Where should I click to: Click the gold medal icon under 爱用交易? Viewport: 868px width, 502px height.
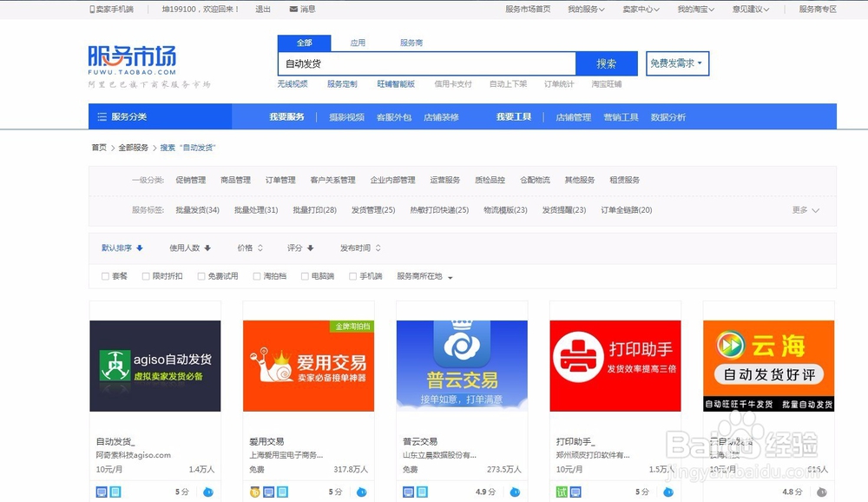click(x=254, y=492)
